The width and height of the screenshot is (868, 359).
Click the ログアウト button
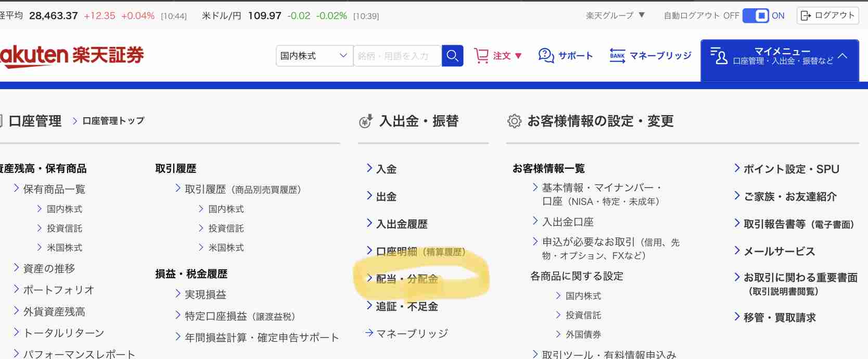point(827,16)
